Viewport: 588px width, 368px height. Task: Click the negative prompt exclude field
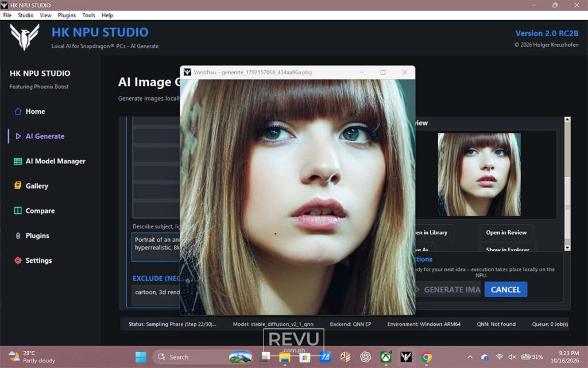coord(156,296)
